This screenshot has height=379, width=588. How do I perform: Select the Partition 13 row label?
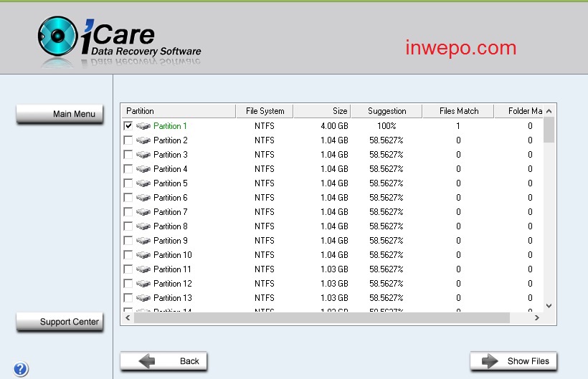pyautogui.click(x=173, y=298)
